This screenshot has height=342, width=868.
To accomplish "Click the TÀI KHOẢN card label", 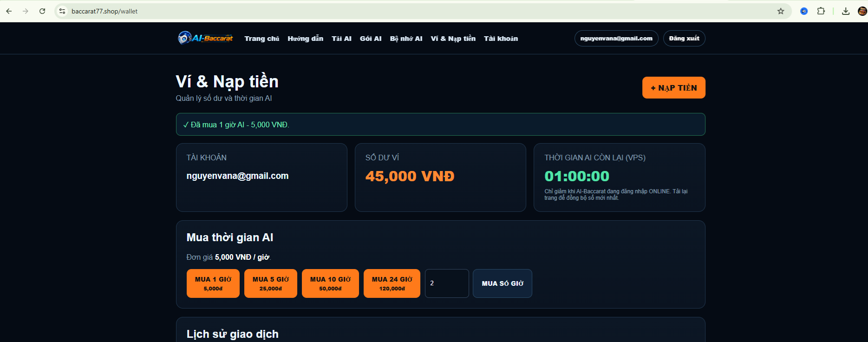I will click(206, 158).
